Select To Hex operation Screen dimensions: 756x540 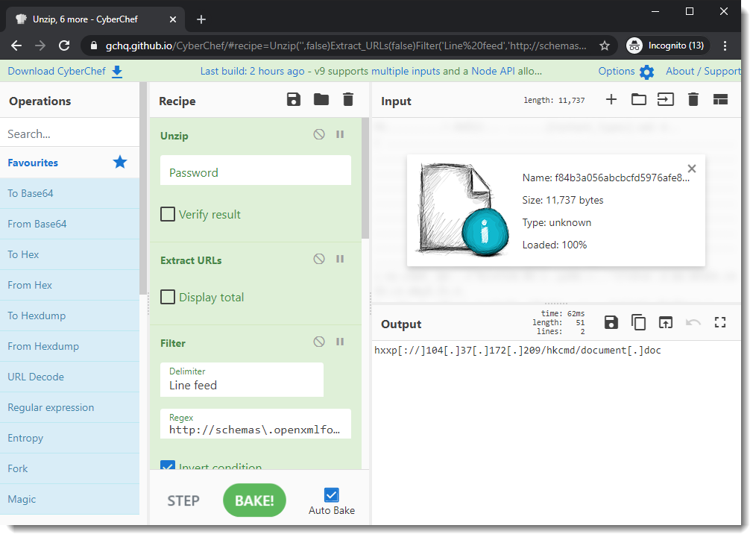coord(69,254)
